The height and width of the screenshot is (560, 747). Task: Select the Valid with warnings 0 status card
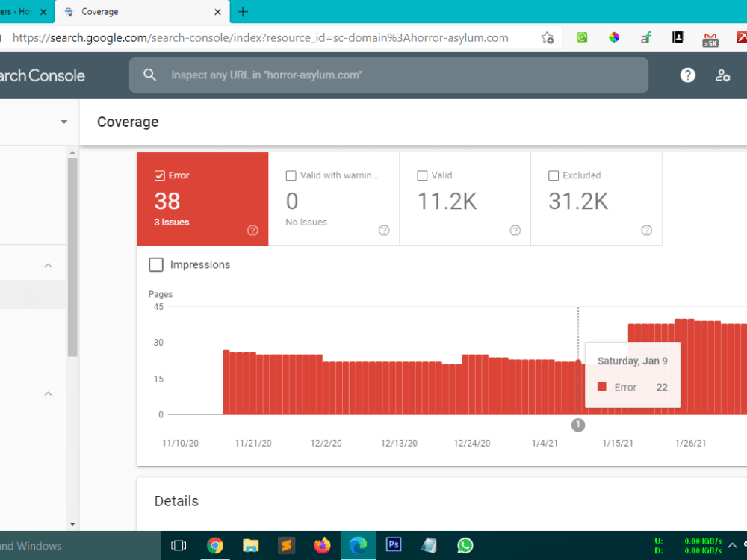coord(334,199)
